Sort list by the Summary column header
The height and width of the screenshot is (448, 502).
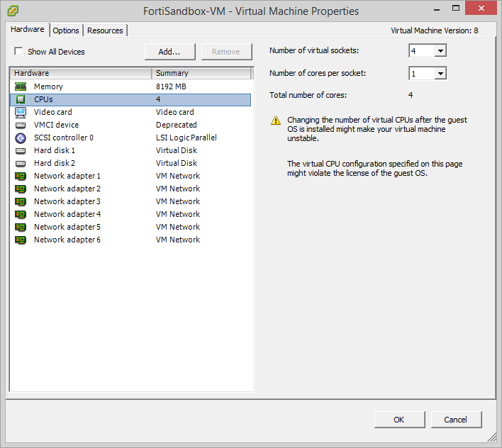(201, 73)
